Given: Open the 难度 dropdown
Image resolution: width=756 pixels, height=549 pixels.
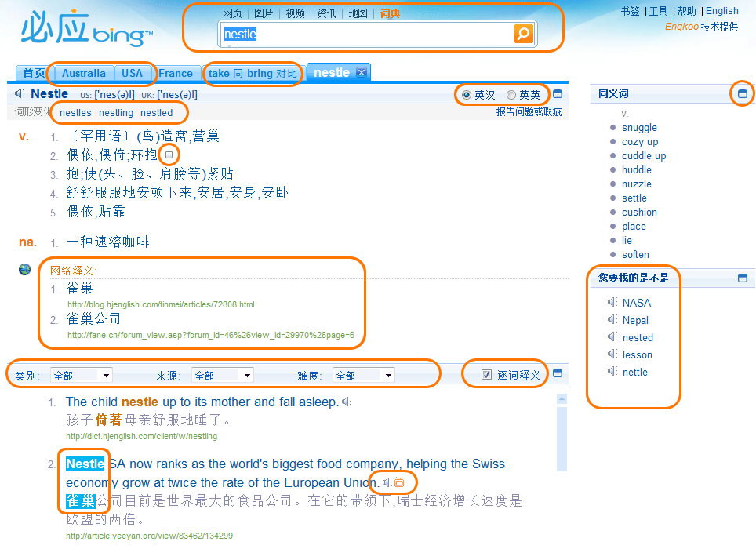Looking at the screenshot, I should point(364,376).
